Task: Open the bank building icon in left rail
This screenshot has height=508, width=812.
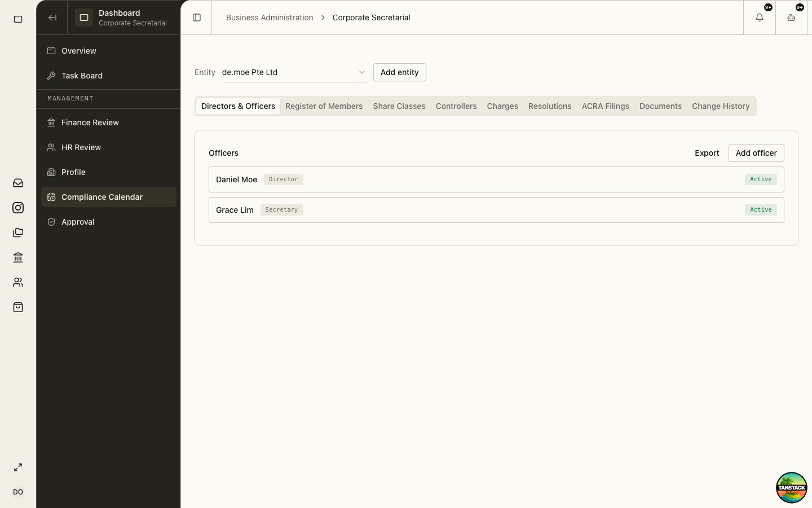Action: click(18, 257)
